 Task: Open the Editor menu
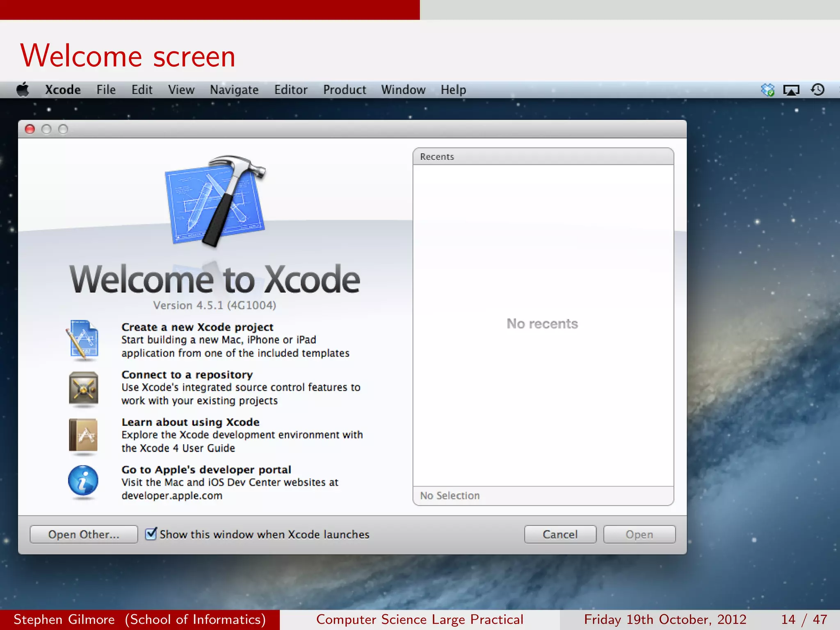[x=291, y=90]
